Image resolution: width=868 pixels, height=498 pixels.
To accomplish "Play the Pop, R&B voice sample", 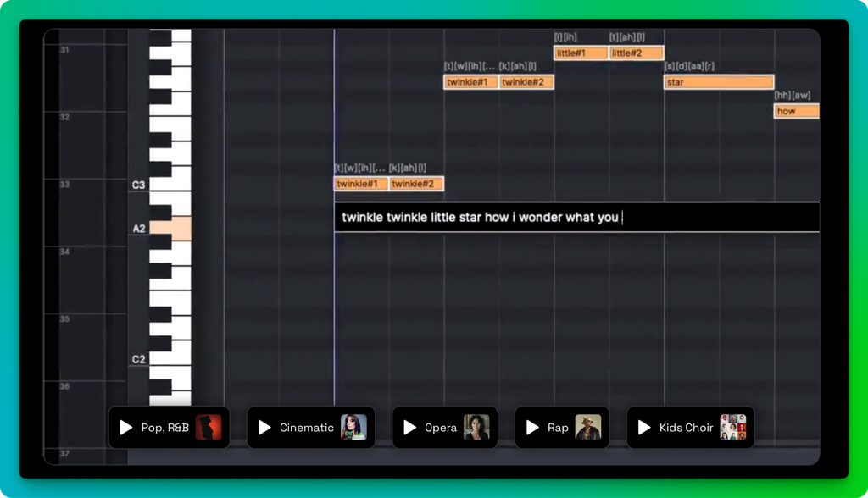I will [126, 428].
